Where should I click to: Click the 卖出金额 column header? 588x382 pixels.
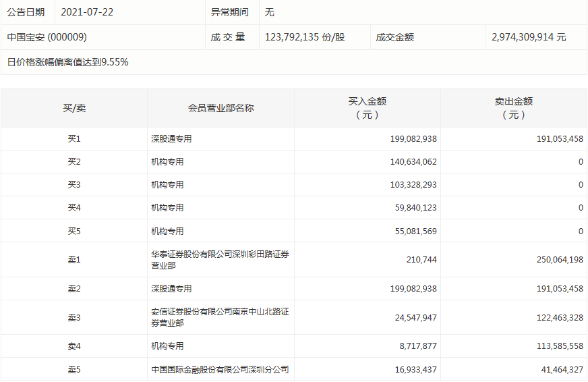pyautogui.click(x=514, y=108)
